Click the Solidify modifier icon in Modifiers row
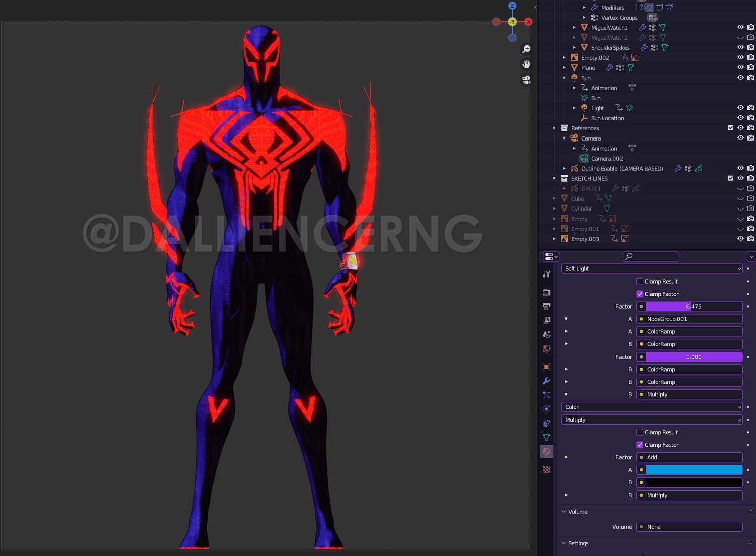756x556 pixels. (659, 7)
